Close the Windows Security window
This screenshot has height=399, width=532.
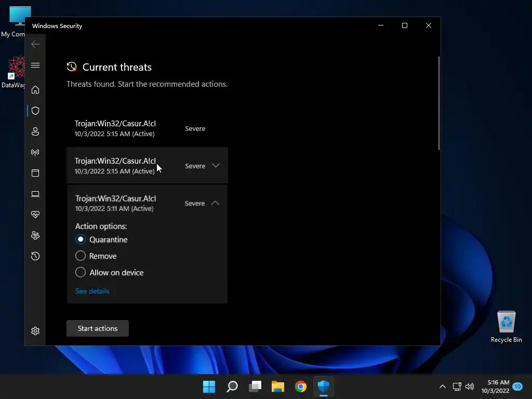(x=429, y=25)
